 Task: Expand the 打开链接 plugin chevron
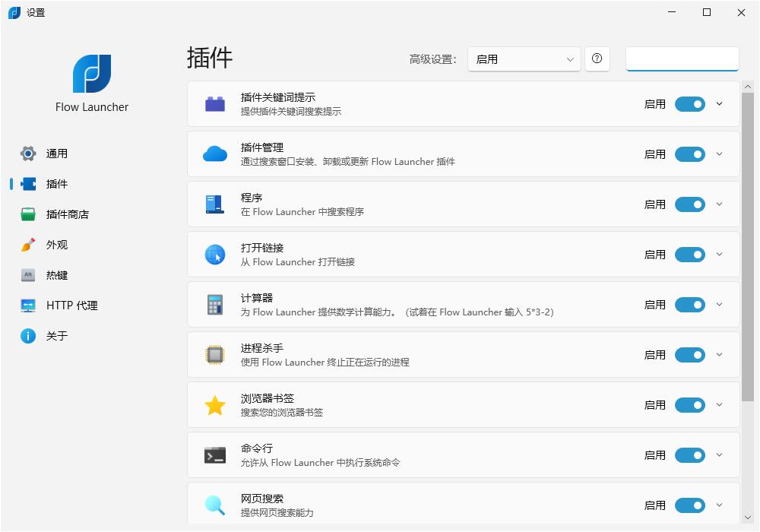[719, 255]
